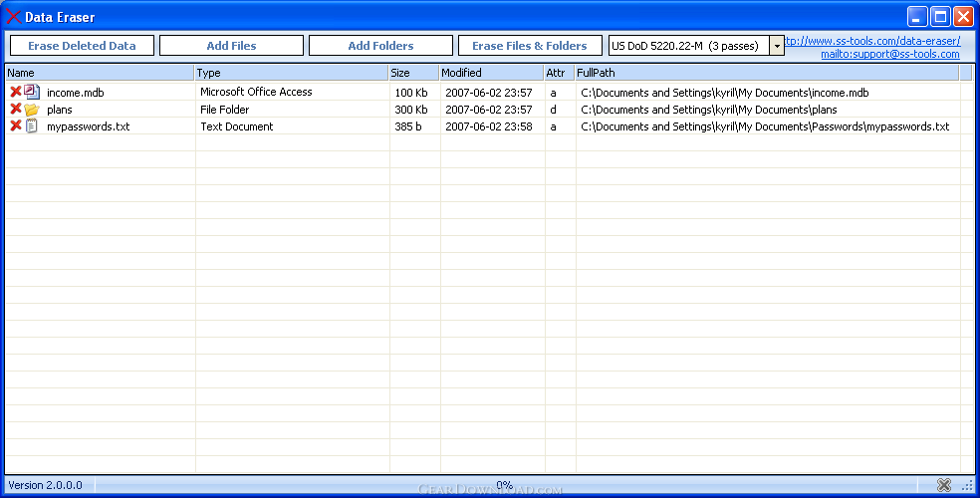Viewport: 980px width, 498px height.
Task: Click the Microsoft Office Access type cell
Action: [256, 92]
